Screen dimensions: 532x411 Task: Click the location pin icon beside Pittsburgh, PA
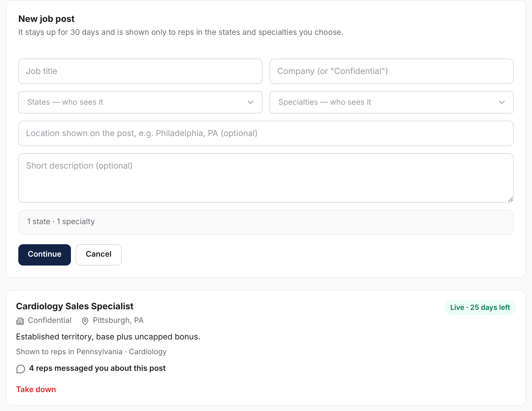(x=85, y=321)
